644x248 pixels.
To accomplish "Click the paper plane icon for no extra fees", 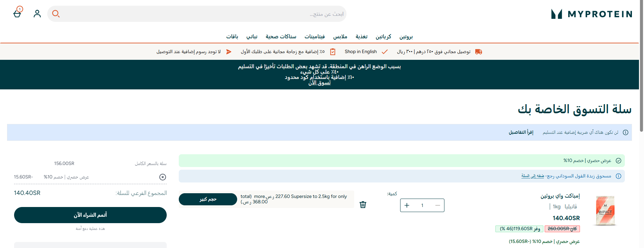I will point(229,52).
